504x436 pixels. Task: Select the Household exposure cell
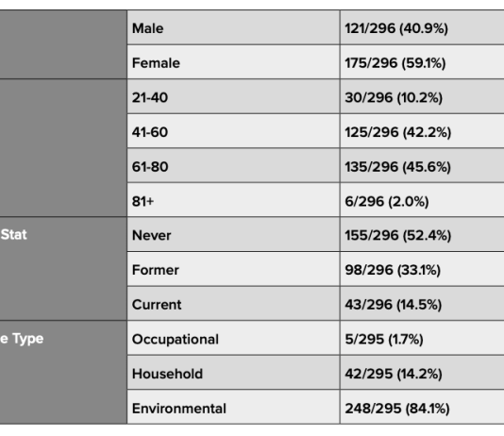(233, 373)
